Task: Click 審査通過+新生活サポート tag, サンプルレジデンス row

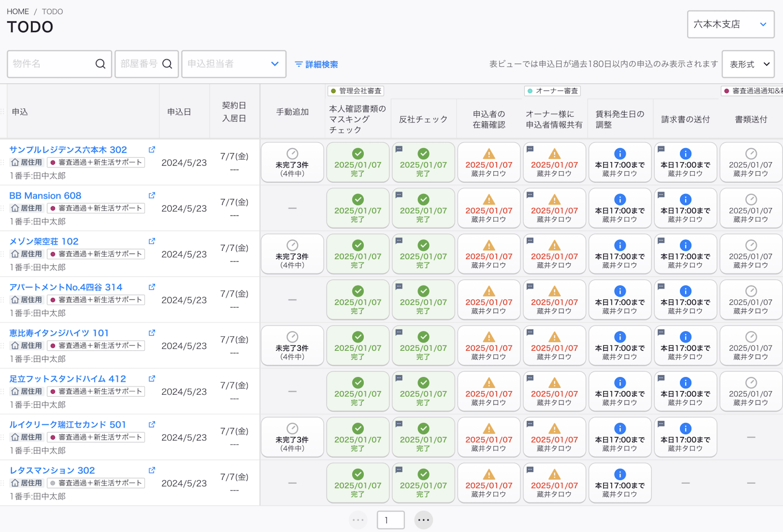Action: point(96,162)
